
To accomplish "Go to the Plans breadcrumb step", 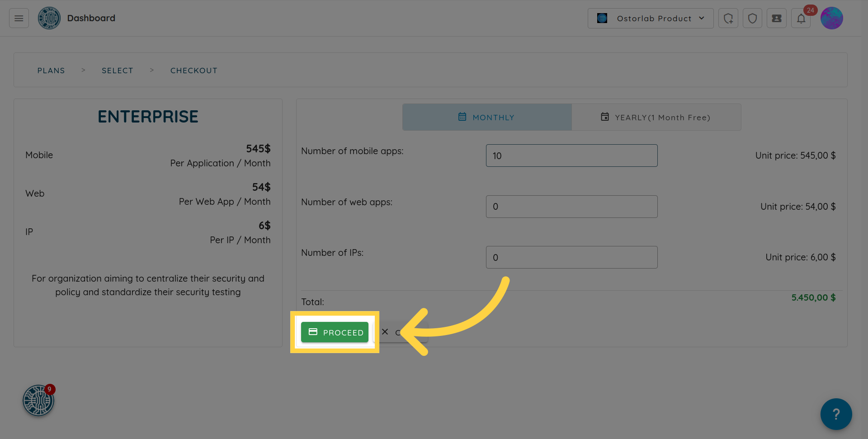I will pyautogui.click(x=51, y=71).
